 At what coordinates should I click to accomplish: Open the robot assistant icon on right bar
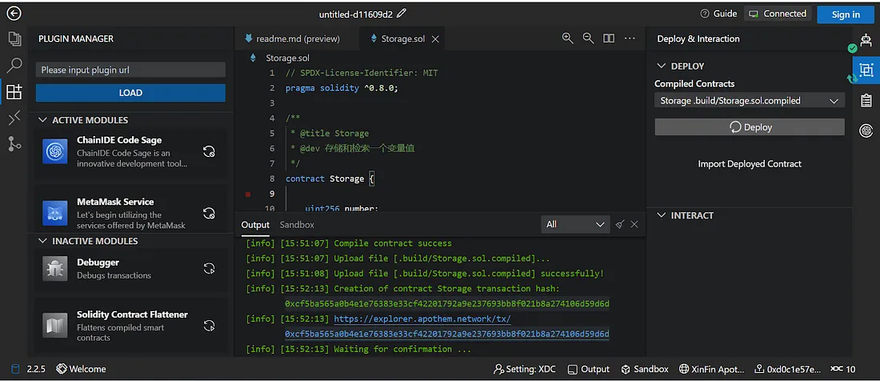pos(867,40)
